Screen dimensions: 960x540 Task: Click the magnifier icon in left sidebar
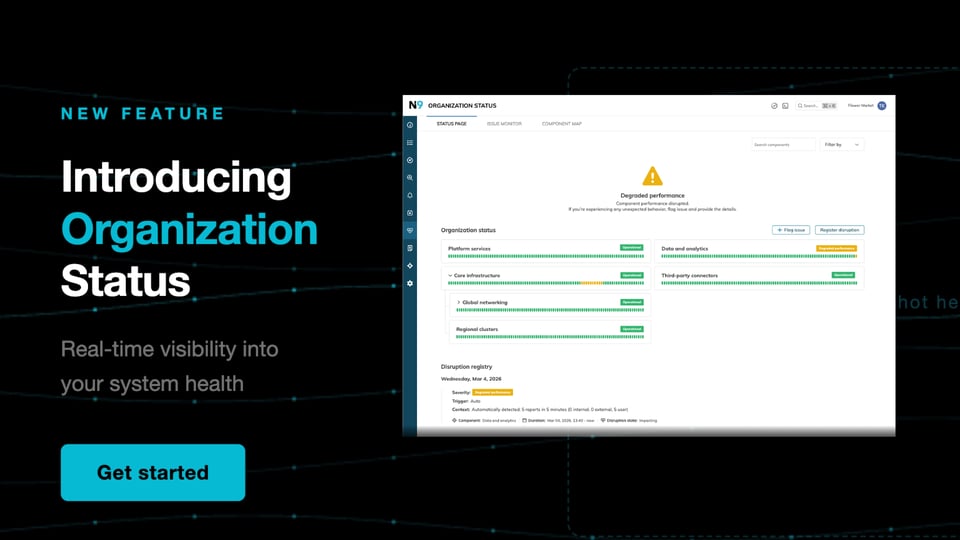click(410, 178)
